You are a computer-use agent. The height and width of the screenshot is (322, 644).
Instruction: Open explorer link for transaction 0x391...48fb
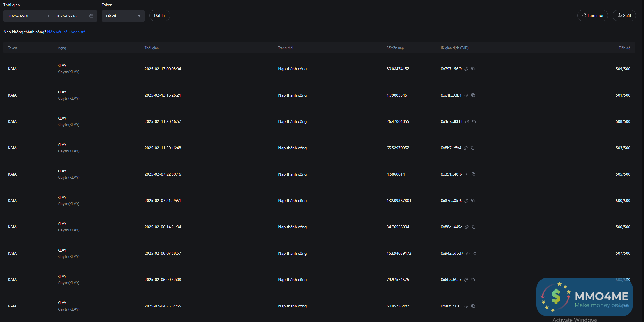coord(467,174)
